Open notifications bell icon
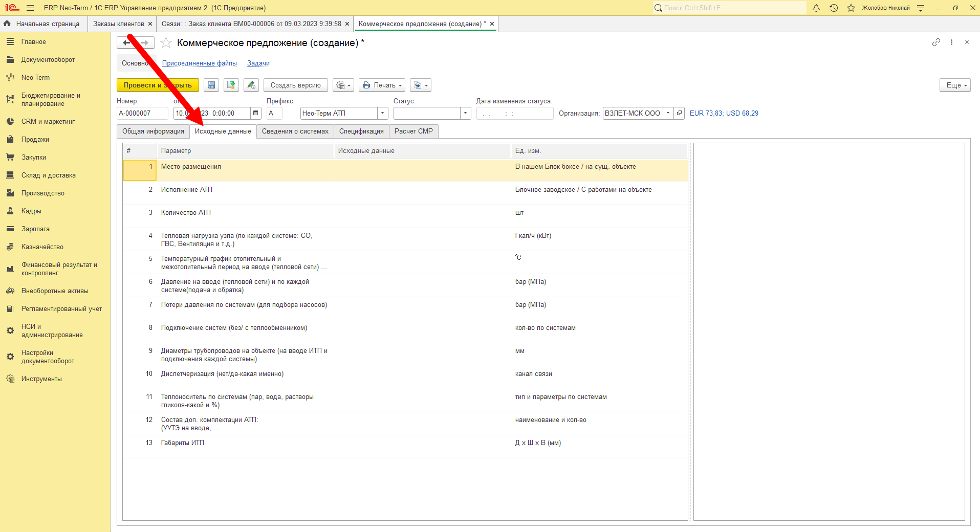The width and height of the screenshot is (980, 532). coord(816,8)
